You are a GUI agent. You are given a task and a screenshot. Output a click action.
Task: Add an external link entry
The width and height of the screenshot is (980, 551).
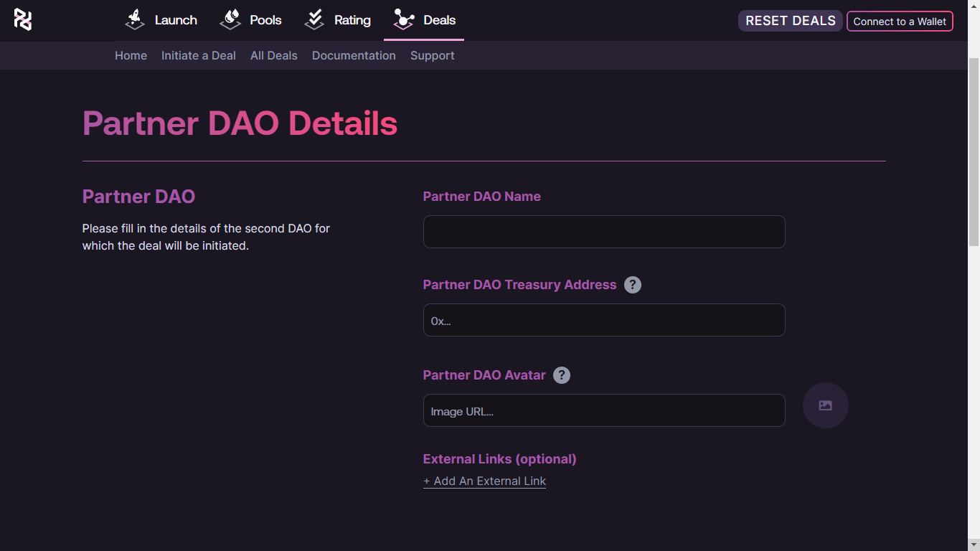[x=484, y=481]
